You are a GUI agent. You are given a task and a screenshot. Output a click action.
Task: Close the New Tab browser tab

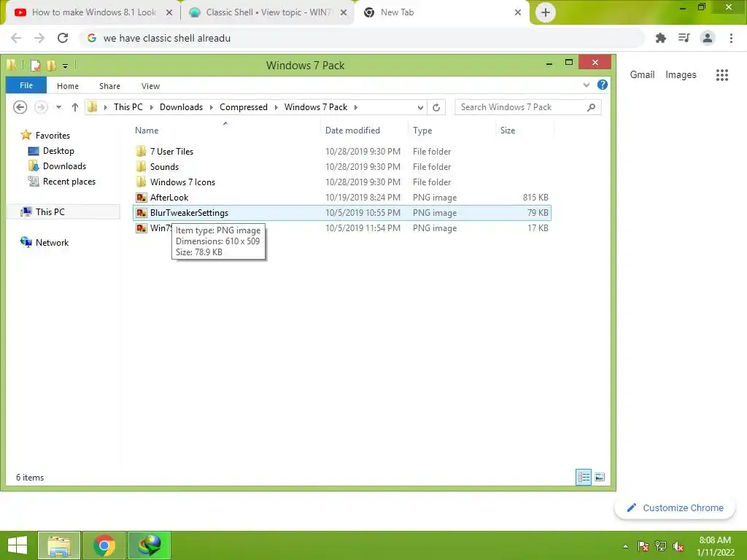click(x=518, y=12)
